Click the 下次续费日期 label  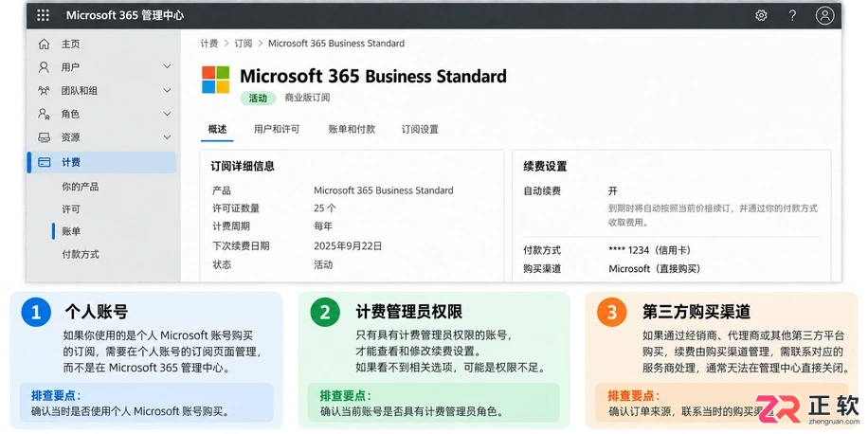pos(241,245)
